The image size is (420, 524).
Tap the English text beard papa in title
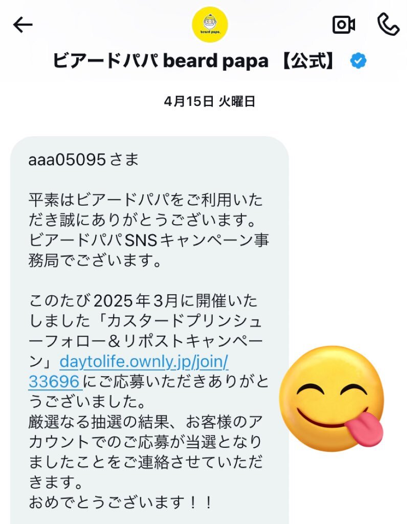pyautogui.click(x=215, y=61)
